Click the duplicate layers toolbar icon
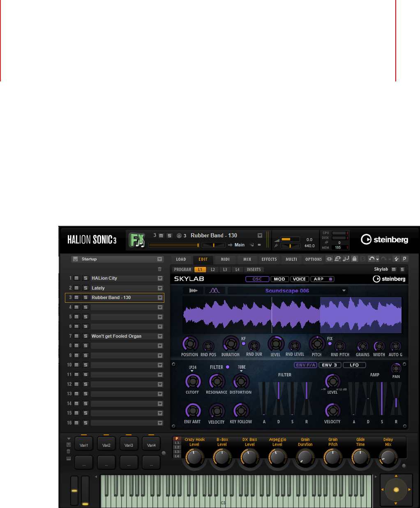Viewport: 420px width, 508px height. [338, 259]
